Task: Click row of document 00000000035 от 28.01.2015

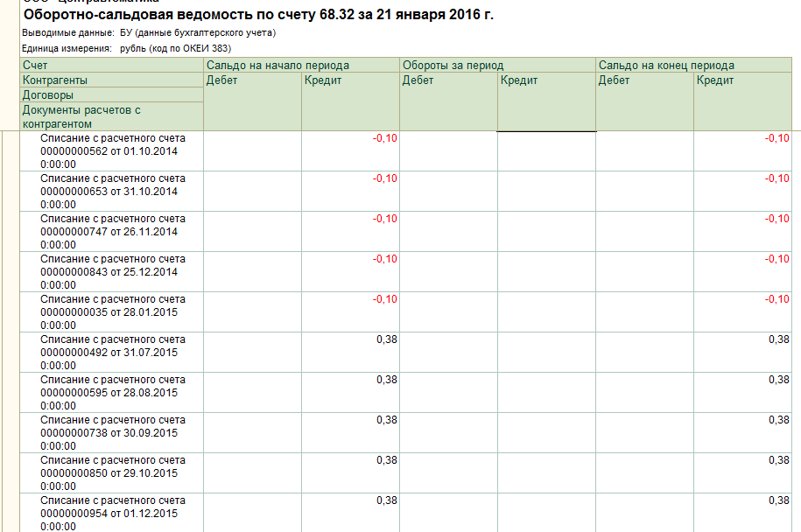Action: click(x=113, y=311)
